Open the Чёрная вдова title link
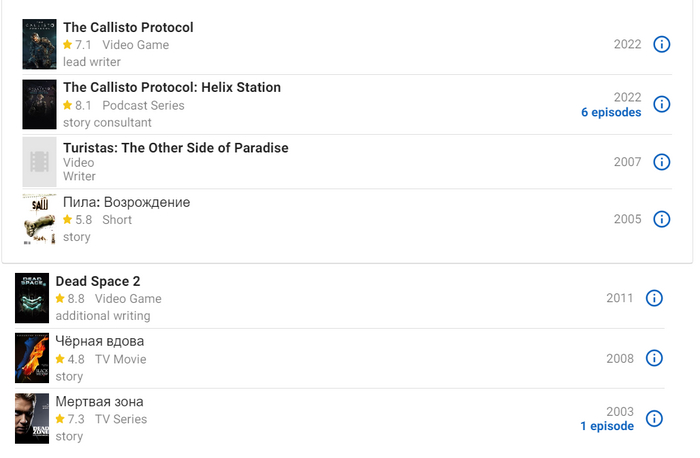This screenshot has height=458, width=700. coord(100,341)
